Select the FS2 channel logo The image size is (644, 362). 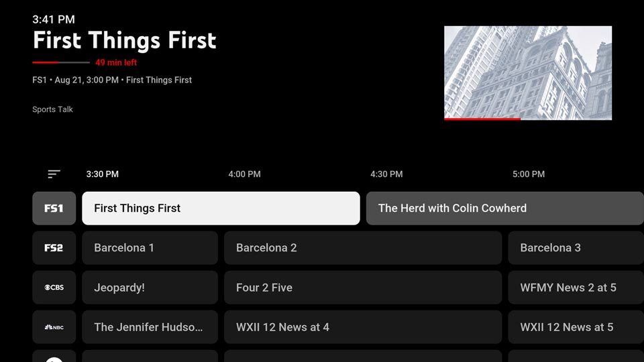tap(54, 248)
